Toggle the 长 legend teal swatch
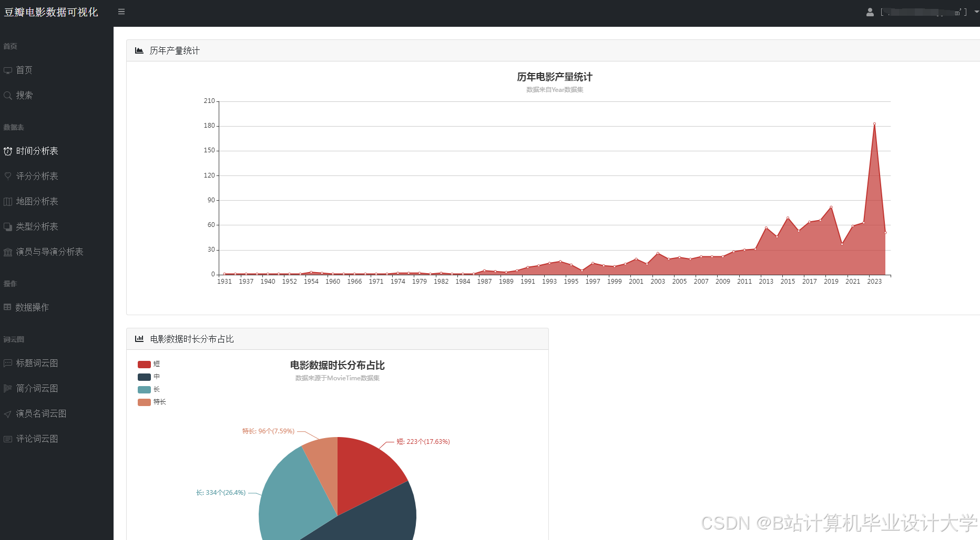This screenshot has height=540, width=980. [144, 390]
